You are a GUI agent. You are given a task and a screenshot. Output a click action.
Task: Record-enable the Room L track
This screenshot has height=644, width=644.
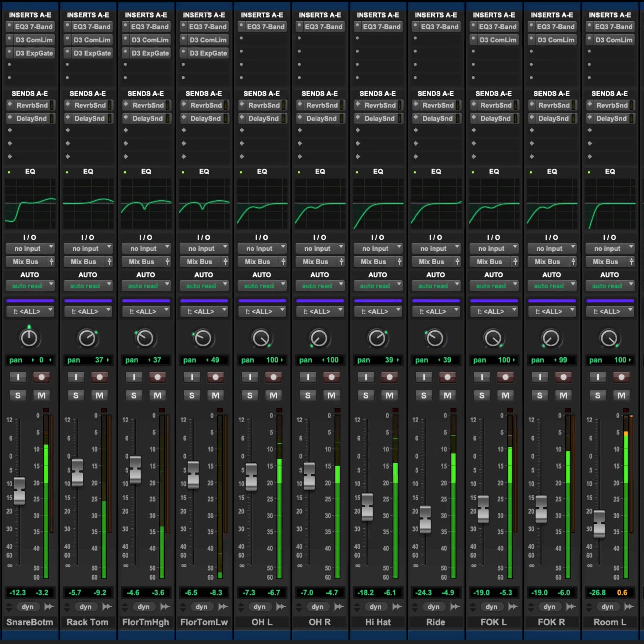click(x=621, y=377)
